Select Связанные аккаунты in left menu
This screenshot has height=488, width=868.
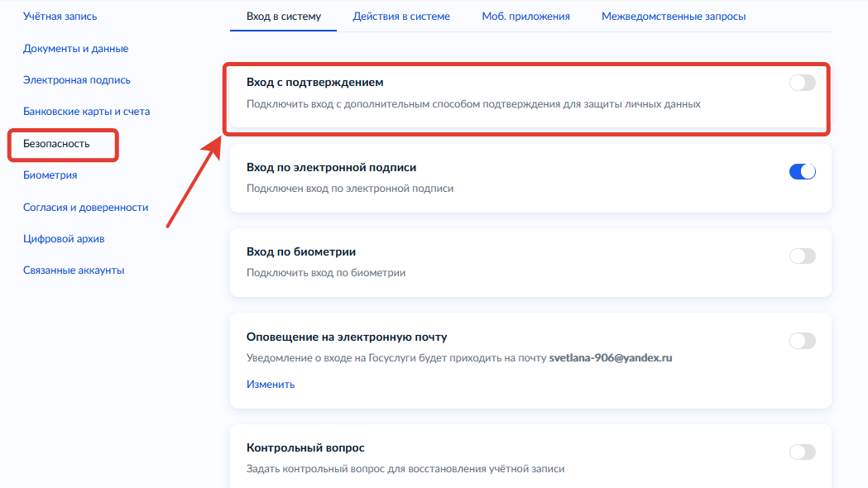74,270
